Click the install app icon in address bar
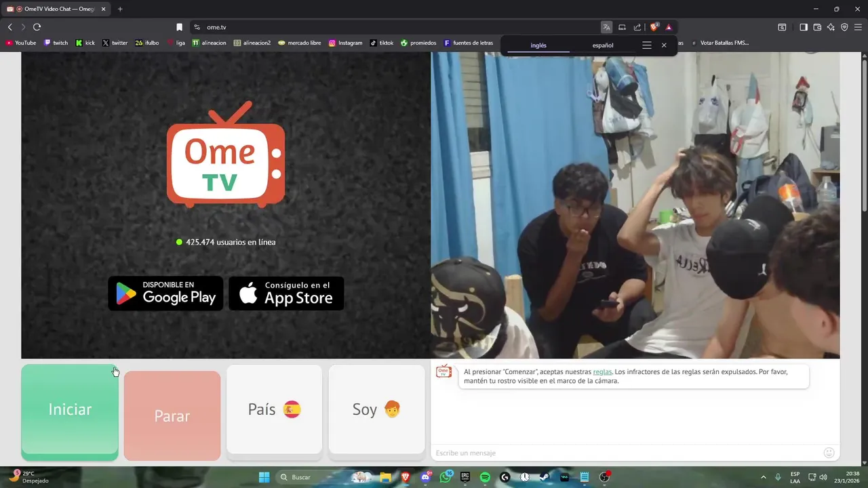Screen dimensions: 868x488 tap(622, 27)
